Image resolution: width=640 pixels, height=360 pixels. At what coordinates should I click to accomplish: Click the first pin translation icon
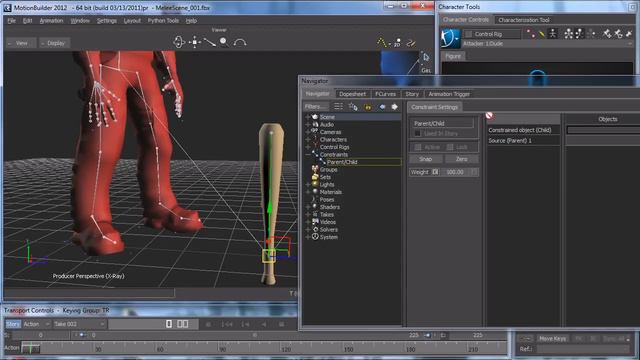coord(607,34)
